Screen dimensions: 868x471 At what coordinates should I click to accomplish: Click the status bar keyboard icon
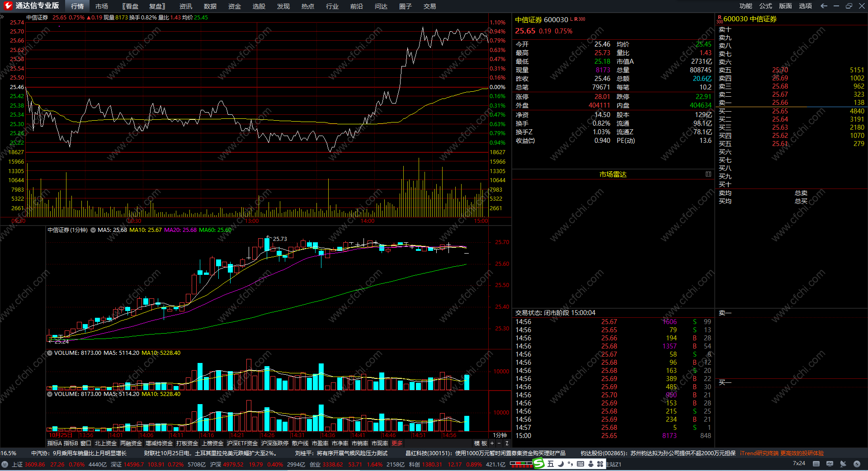pos(816,464)
